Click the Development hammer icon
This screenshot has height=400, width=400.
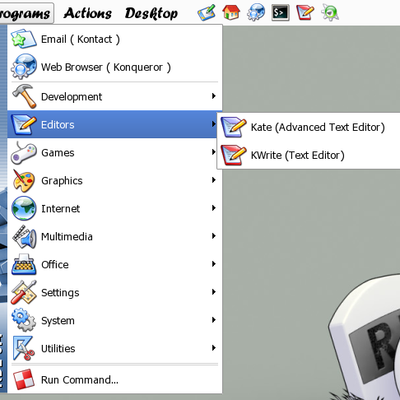click(x=23, y=96)
